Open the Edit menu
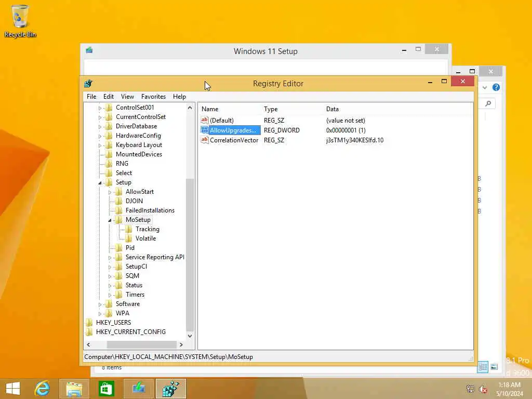This screenshot has width=532, height=399. tap(109, 97)
